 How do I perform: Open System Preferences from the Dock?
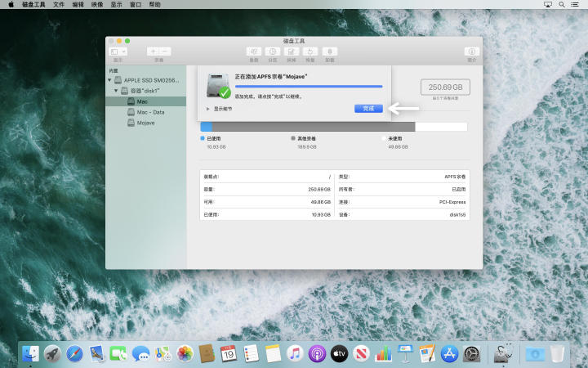[x=471, y=354]
